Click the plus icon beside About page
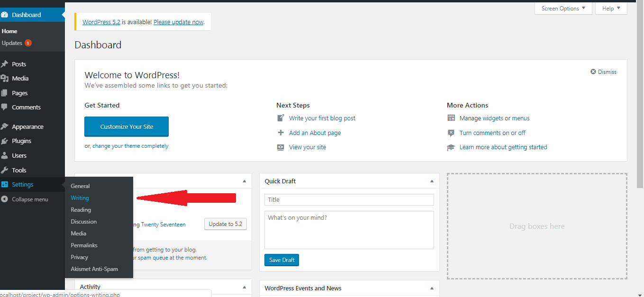Viewport: 644px width, 297px height. coord(281,133)
